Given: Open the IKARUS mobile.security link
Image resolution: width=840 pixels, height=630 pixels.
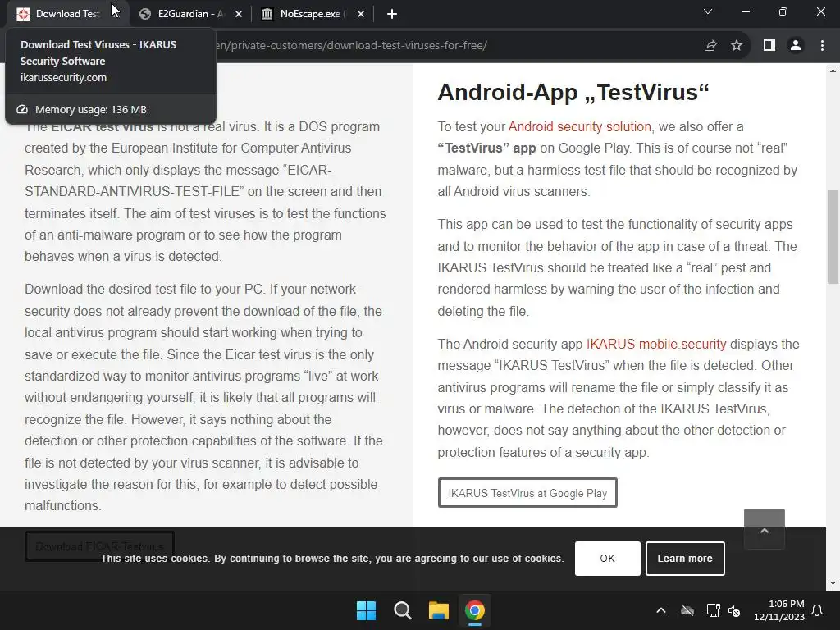Looking at the screenshot, I should tap(656, 344).
